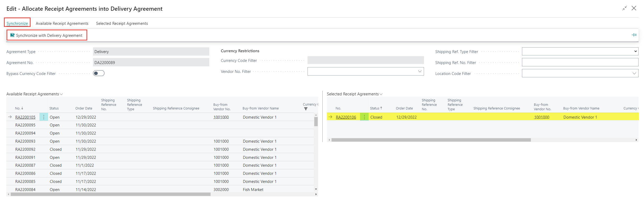Image resolution: width=644 pixels, height=209 pixels.
Task: Click the Shipping Ref. No. Filter field
Action: 580,62
